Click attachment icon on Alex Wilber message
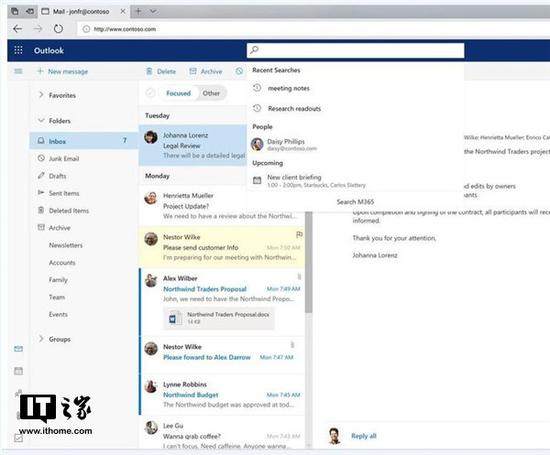Image resolution: width=550 pixels, height=455 pixels. tap(299, 277)
